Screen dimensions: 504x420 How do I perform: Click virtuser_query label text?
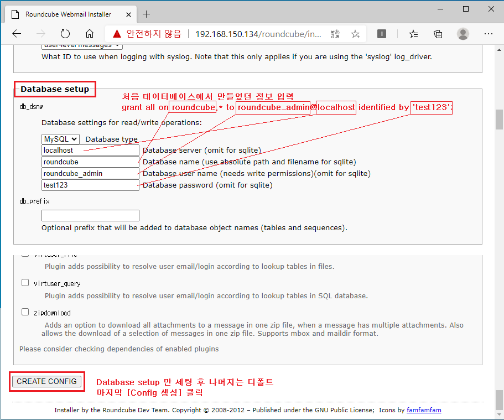click(57, 284)
